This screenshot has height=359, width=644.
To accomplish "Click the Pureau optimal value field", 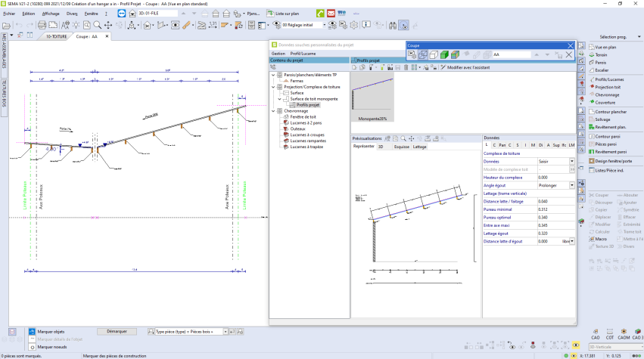I will pos(551,217).
